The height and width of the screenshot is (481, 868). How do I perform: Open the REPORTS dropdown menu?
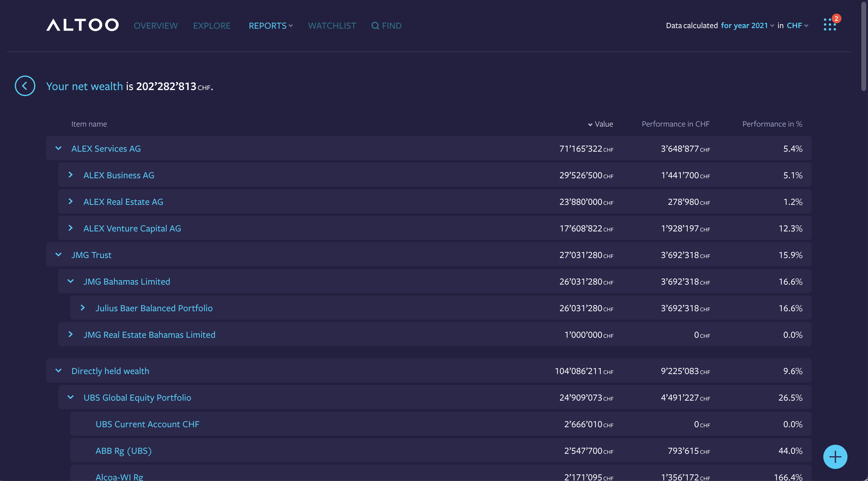pyautogui.click(x=271, y=26)
